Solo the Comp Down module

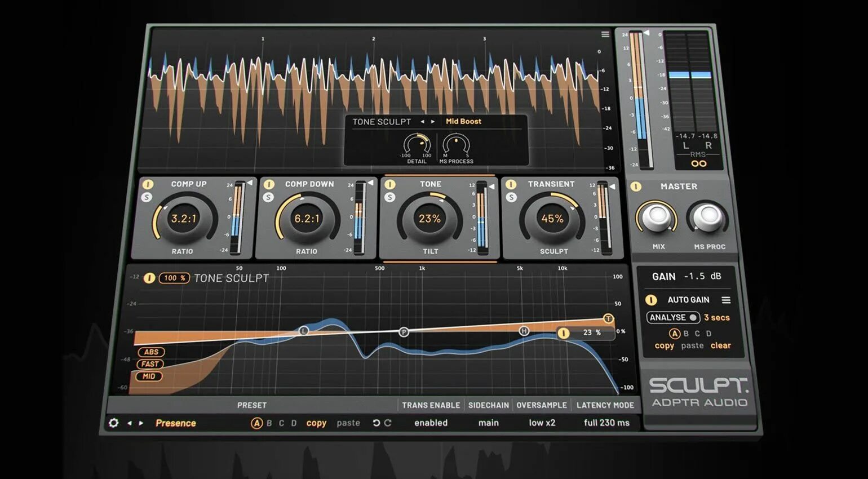click(268, 197)
